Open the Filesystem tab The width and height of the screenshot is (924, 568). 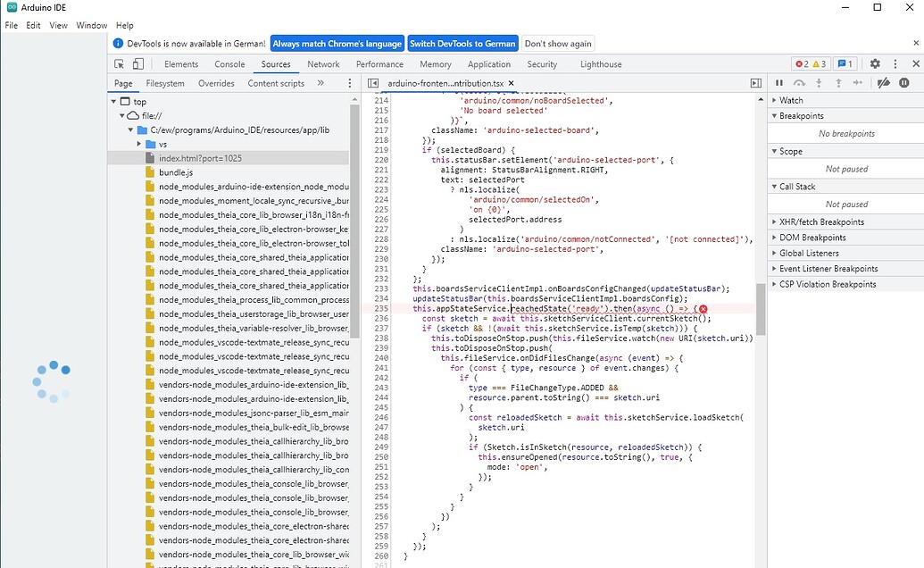[x=165, y=83]
